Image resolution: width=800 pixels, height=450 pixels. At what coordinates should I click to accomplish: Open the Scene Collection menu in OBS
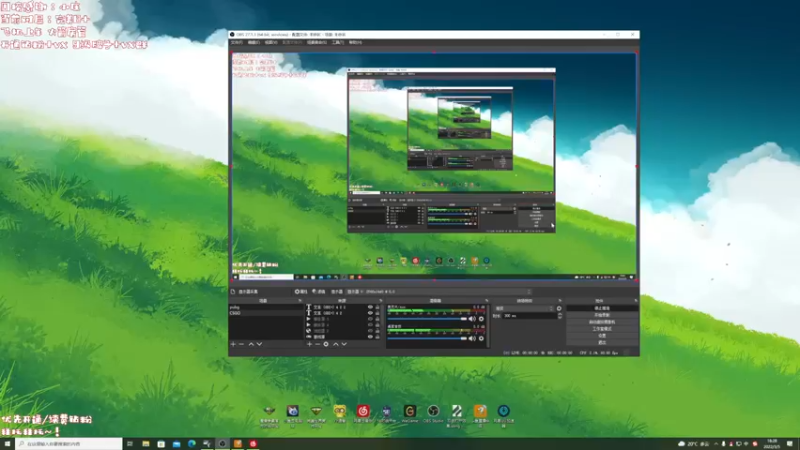[x=316, y=42]
